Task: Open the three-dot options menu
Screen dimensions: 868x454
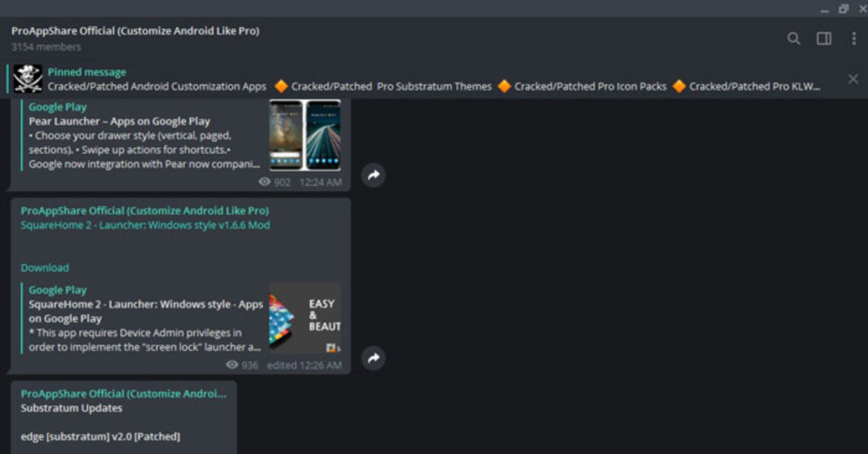Action: (854, 38)
